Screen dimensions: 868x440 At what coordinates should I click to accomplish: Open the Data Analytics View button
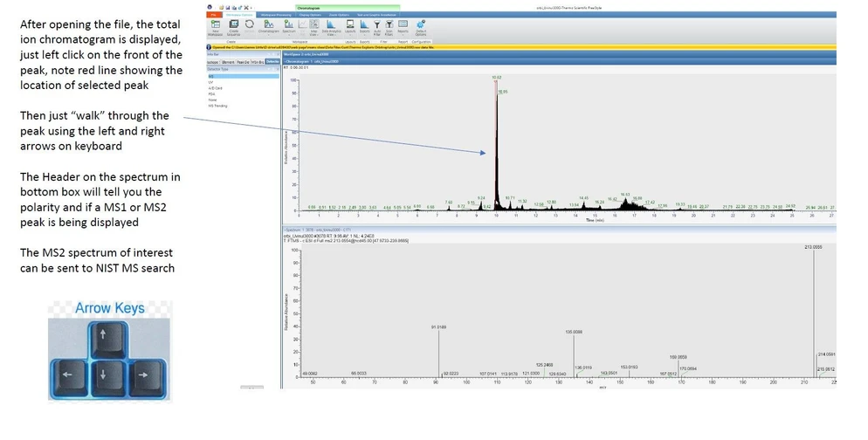coord(331,28)
